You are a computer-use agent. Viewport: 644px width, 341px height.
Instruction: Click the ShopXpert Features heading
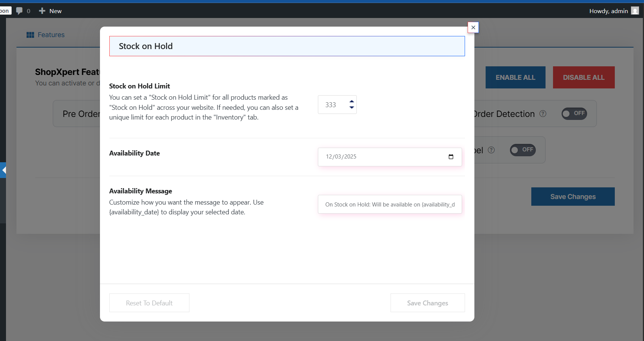click(67, 72)
